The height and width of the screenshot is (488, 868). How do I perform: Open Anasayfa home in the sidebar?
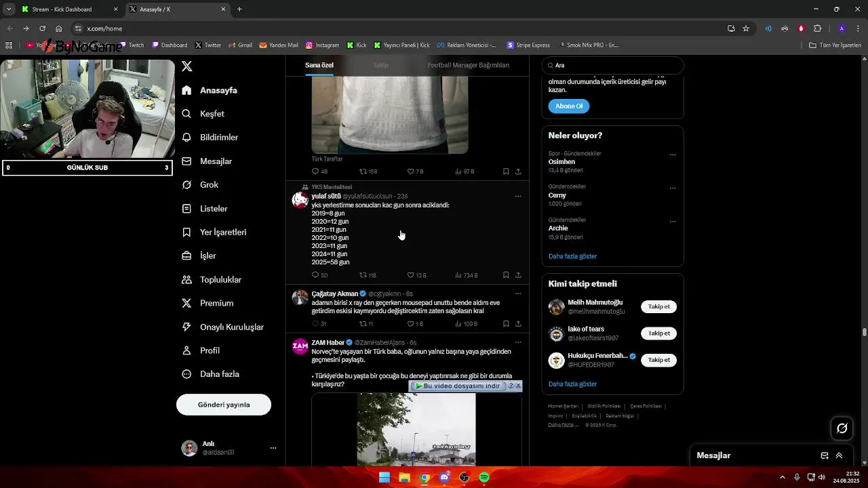tap(210, 90)
